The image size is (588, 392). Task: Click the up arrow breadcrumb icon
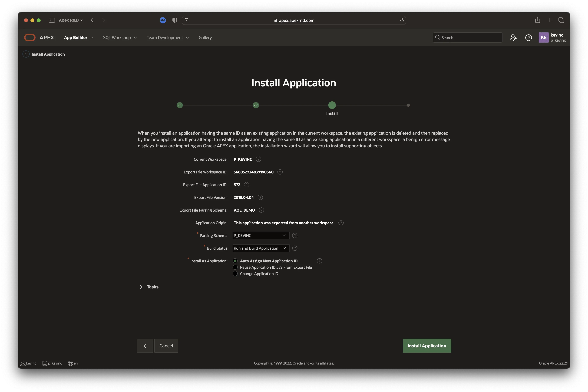[26, 54]
